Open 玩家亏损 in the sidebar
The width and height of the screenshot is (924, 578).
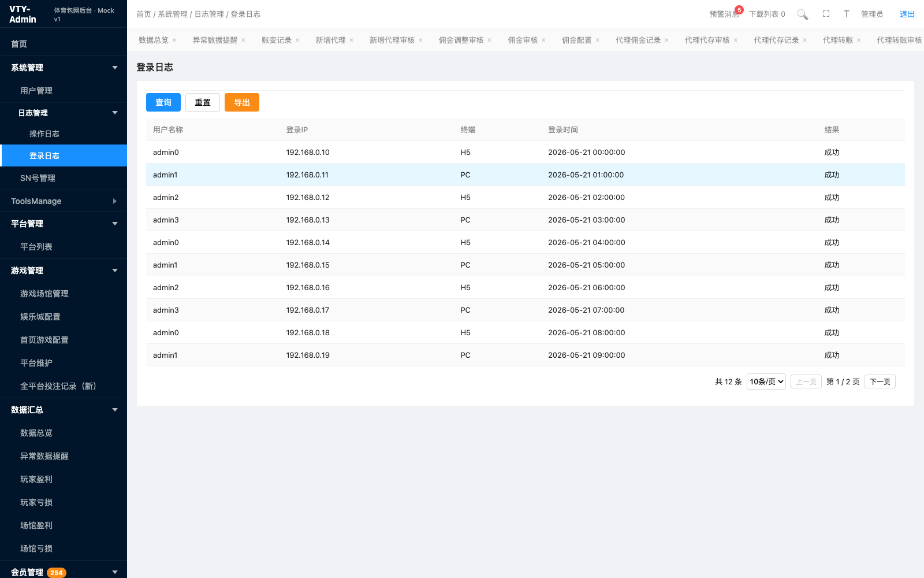point(64,502)
